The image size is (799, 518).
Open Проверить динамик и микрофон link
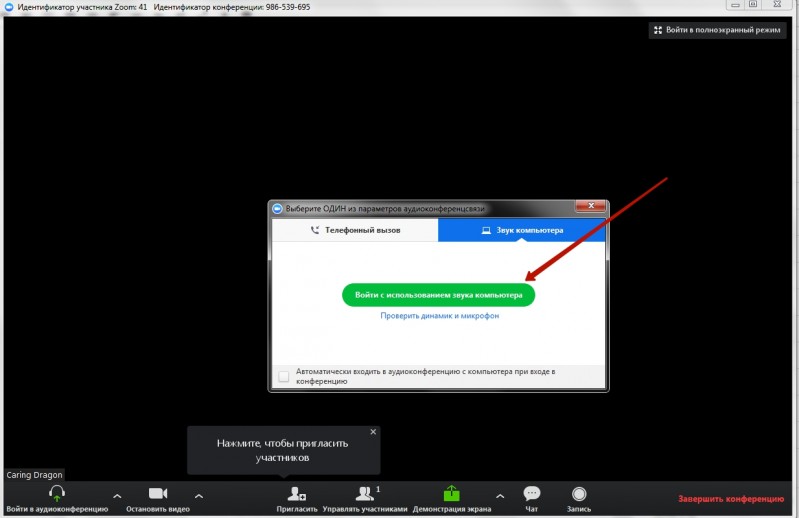[x=439, y=316]
